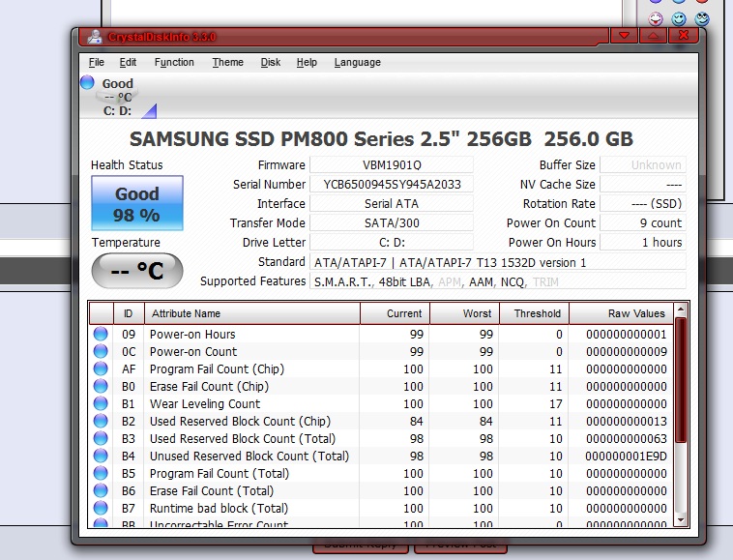Click status orb for Wear Leveling Count

click(101, 403)
